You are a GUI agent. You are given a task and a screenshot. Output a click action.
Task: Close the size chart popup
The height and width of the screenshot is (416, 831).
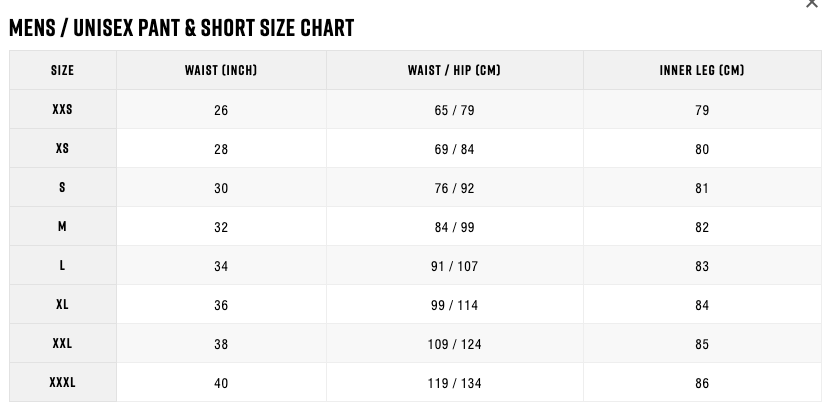click(811, 3)
